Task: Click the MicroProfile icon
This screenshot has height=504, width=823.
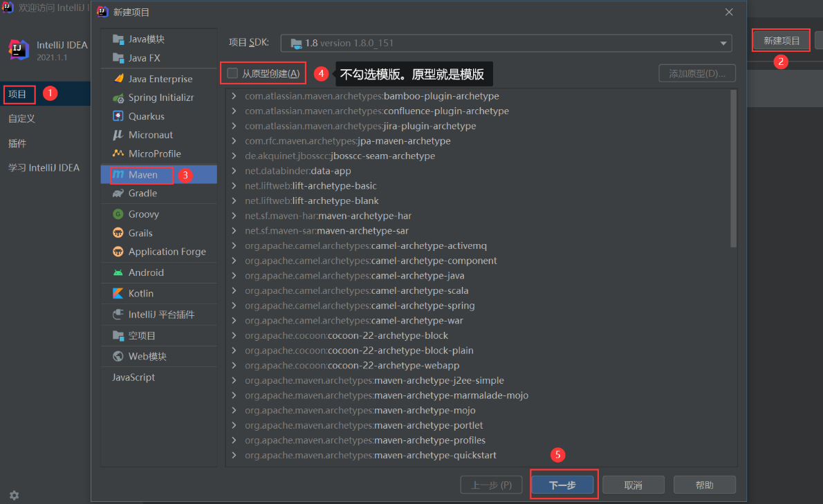Action: click(x=118, y=153)
